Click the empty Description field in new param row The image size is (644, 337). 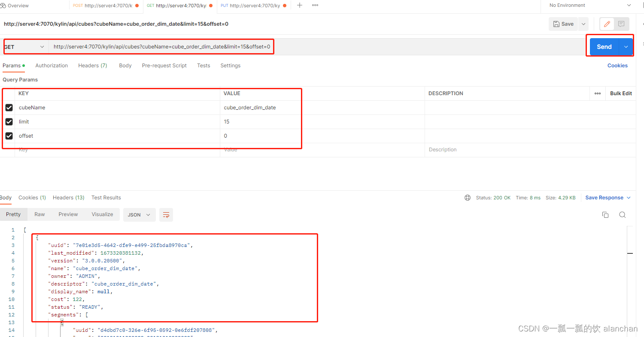point(530,150)
